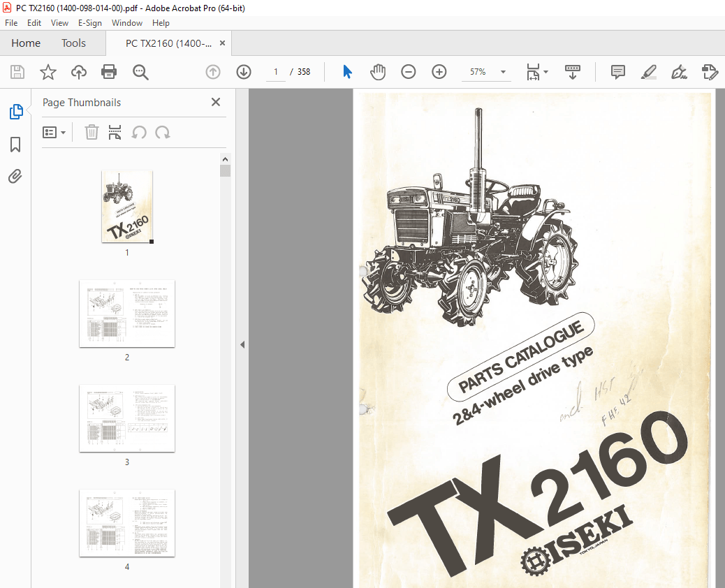Screen dimensions: 725x588
Task: Open the Attachments panel
Action: click(x=15, y=176)
